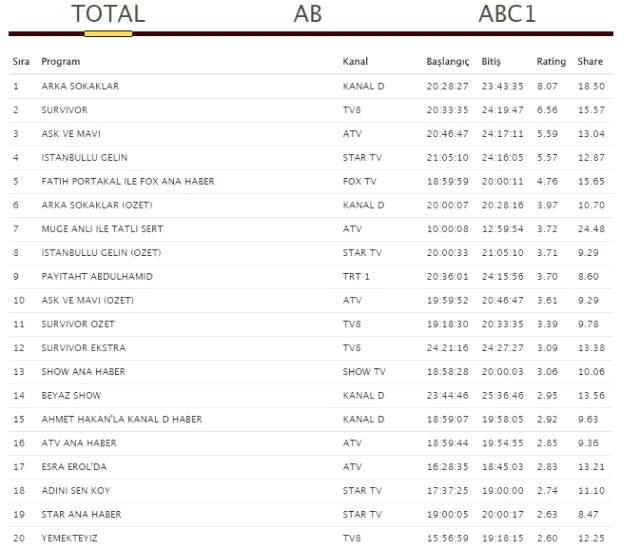This screenshot has width=640, height=550.
Task: Click the Share column header
Action: [x=590, y=62]
